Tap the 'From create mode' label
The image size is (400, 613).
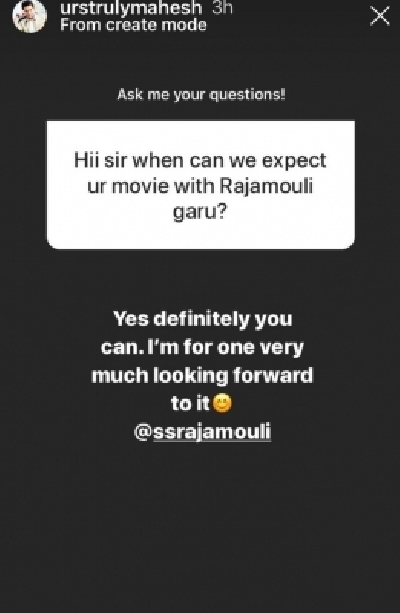[133, 25]
